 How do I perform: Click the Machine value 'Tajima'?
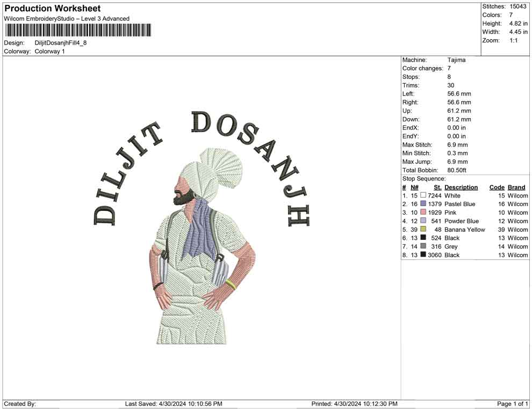click(x=456, y=60)
